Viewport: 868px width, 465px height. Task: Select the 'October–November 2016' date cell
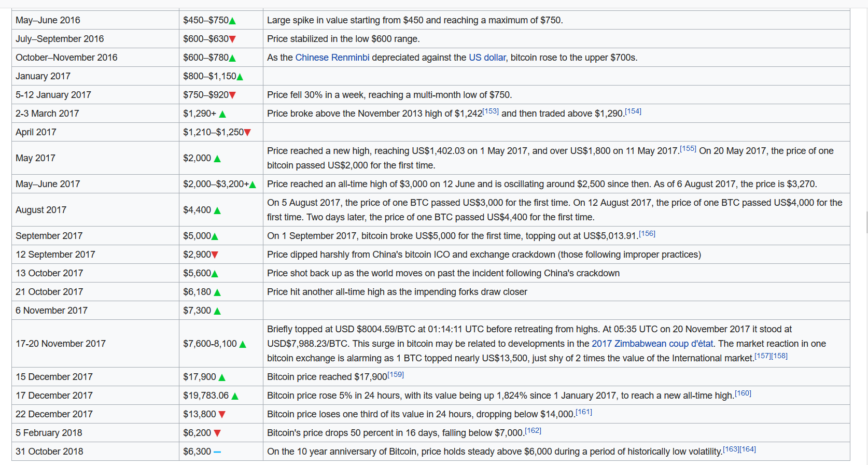click(x=95, y=58)
